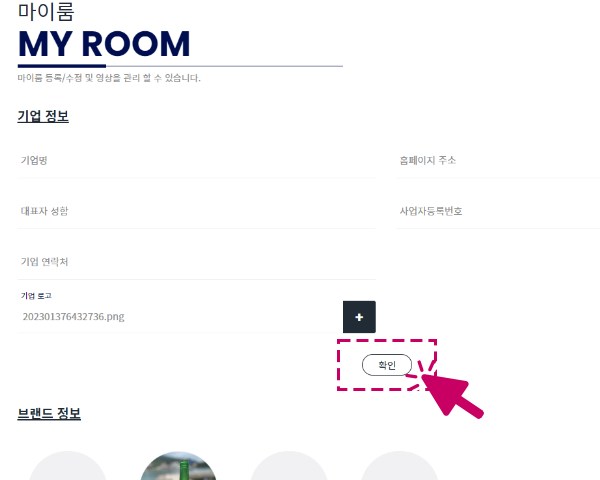The height and width of the screenshot is (480, 600).
Task: Open the first empty brand circle
Action: coord(68,466)
